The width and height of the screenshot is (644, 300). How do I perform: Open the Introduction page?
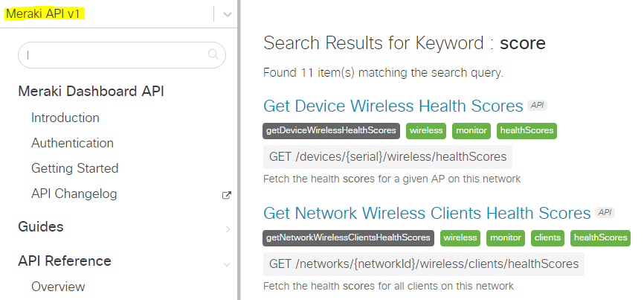click(x=65, y=118)
